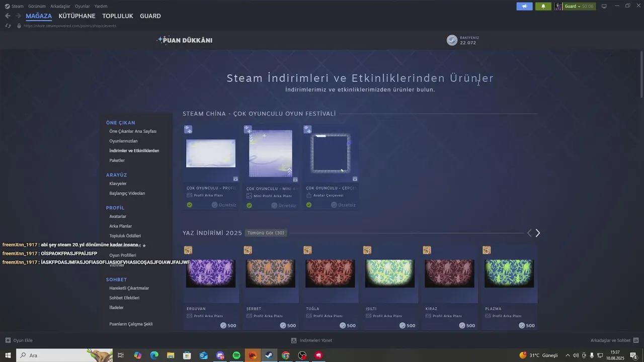Open Çok Oyunculu profile background thumbnail
644x362 pixels.
tap(211, 153)
